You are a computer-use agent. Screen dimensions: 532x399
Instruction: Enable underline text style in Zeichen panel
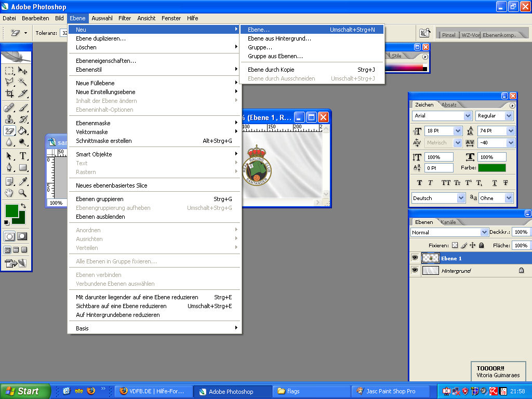(x=494, y=183)
